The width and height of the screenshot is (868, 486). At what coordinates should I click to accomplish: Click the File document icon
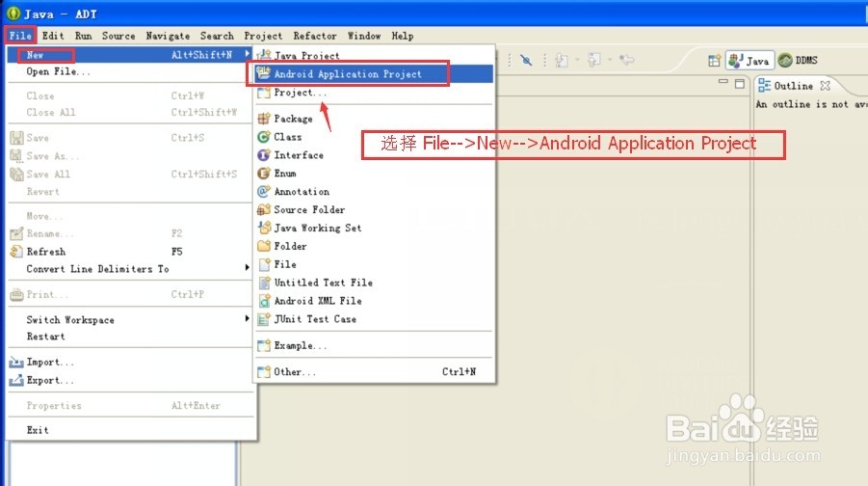click(264, 264)
